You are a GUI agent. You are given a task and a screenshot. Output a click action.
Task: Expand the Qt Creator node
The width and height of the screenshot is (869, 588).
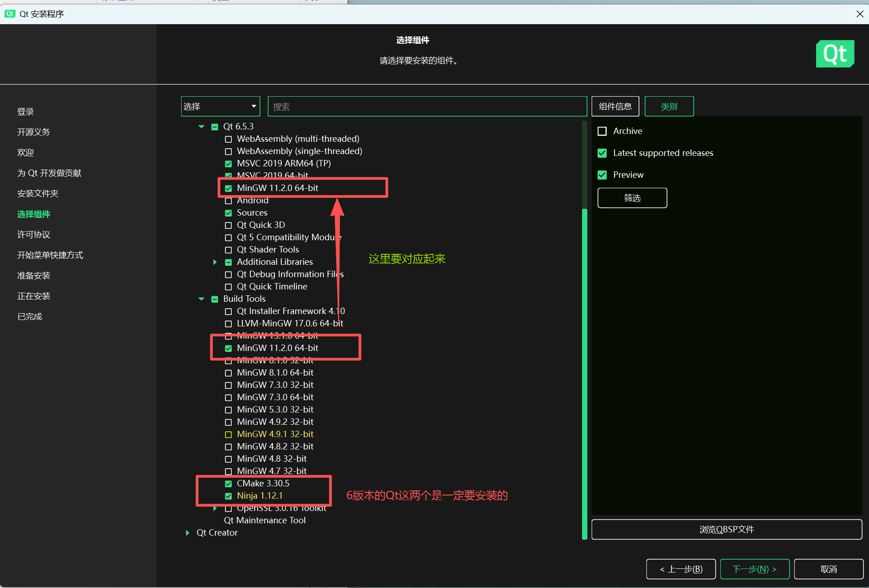187,533
